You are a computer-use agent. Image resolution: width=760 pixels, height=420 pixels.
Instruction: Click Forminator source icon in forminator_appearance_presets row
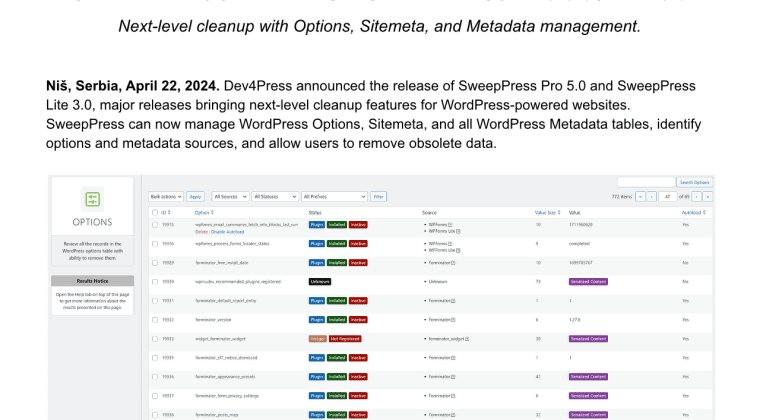[453, 377]
